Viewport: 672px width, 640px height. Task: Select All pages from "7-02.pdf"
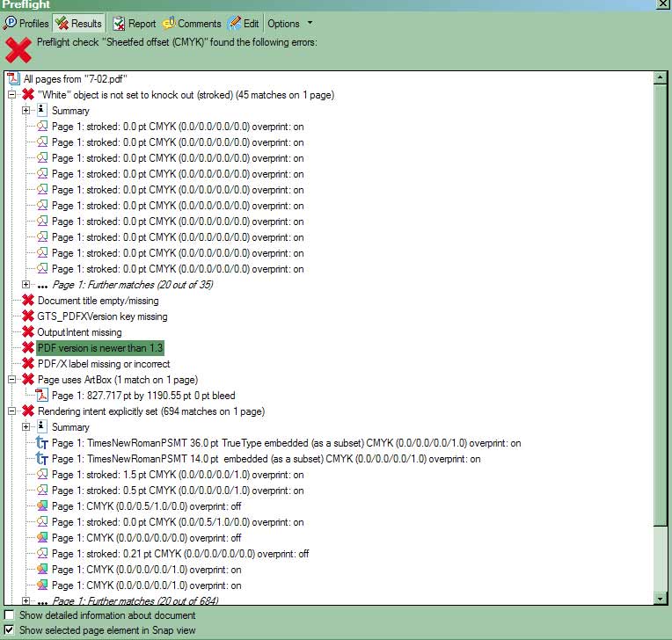point(76,79)
